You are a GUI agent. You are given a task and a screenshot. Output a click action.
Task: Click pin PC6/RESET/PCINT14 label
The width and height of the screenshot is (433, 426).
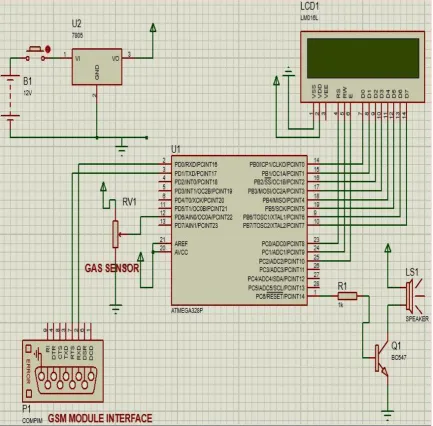click(280, 296)
